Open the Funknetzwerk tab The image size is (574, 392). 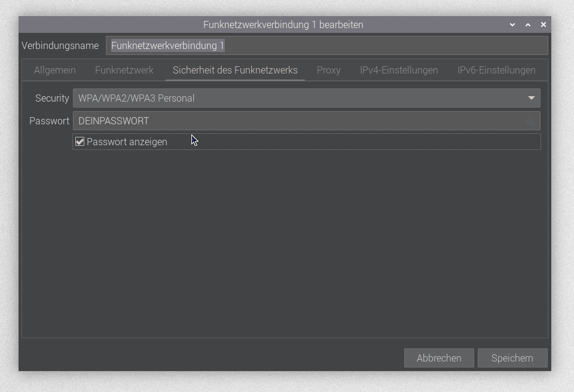[x=124, y=70]
